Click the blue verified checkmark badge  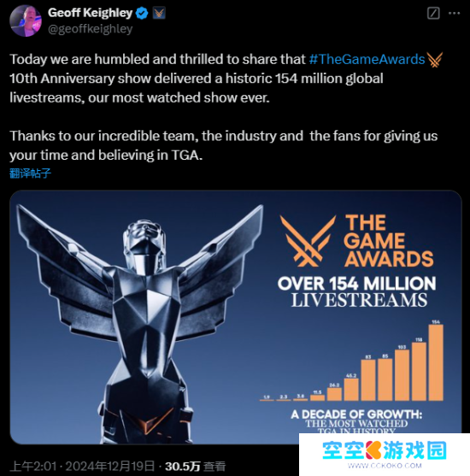pos(142,13)
